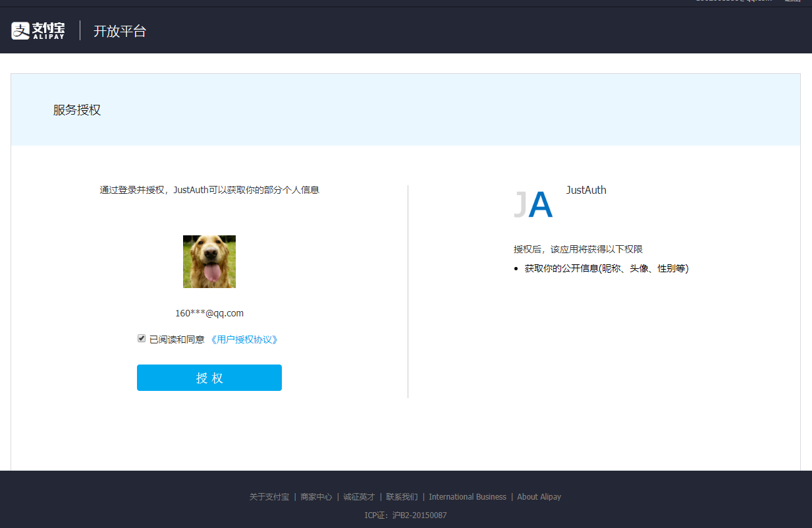This screenshot has height=528, width=812.
Task: Click the blue 授权 authorize button
Action: [x=209, y=378]
